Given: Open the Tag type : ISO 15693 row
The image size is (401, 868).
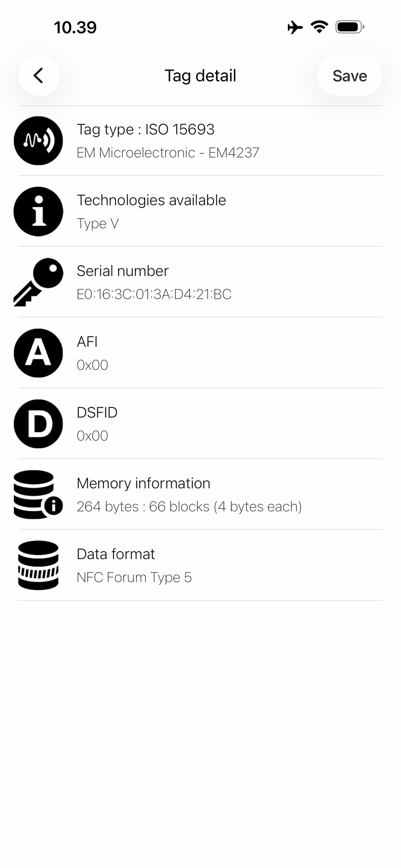Looking at the screenshot, I should pos(200,141).
